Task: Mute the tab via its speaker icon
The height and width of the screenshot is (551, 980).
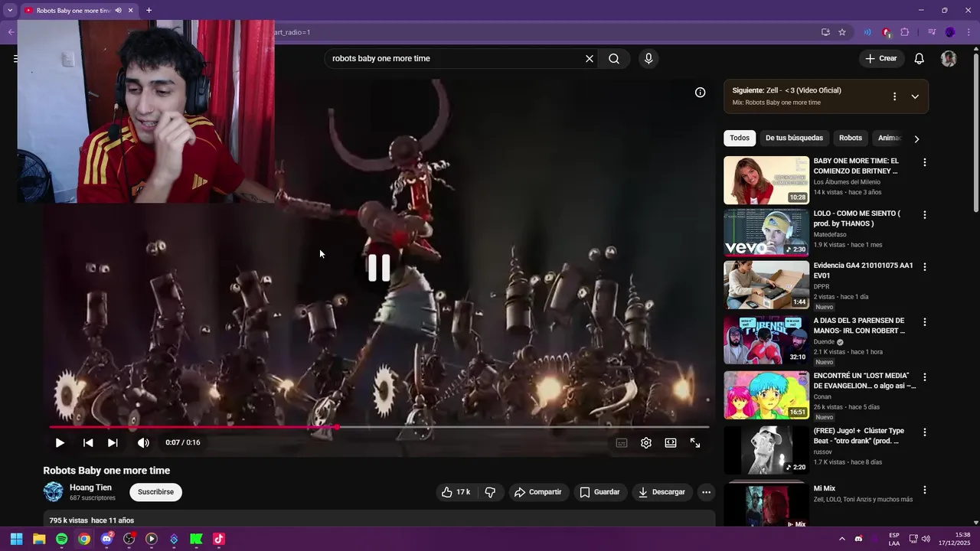Action: click(118, 10)
